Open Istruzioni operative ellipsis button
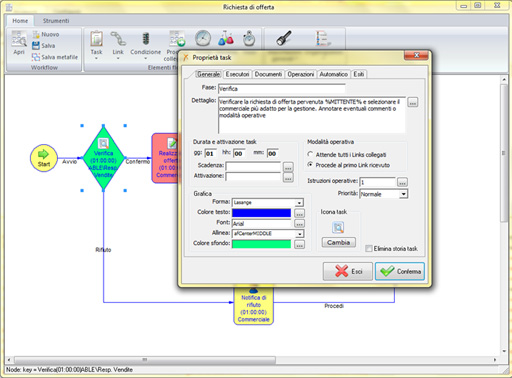Image resolution: width=512 pixels, height=378 pixels. pos(402,182)
